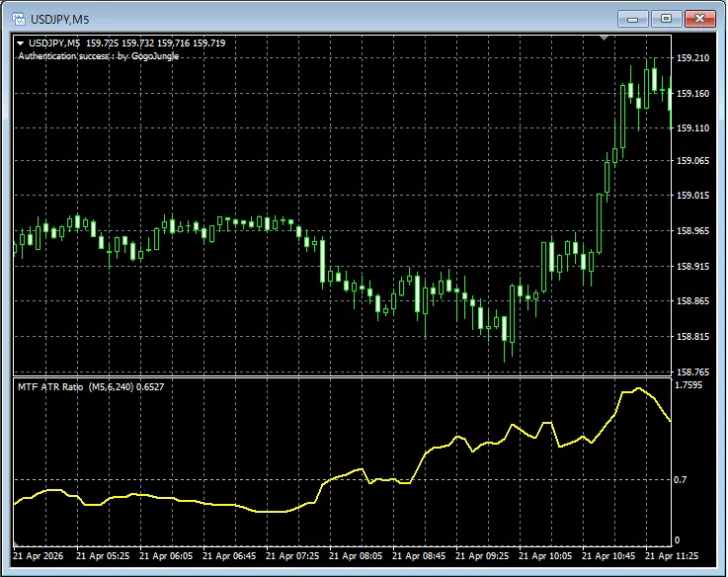Click the Authentication success GogoJungle text

[x=99, y=56]
